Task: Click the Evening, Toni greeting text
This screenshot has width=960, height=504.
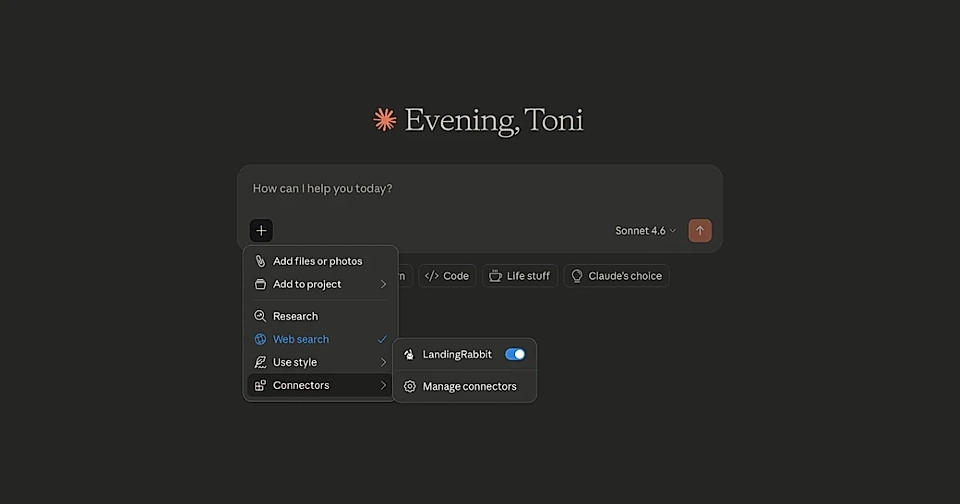Action: (x=493, y=120)
